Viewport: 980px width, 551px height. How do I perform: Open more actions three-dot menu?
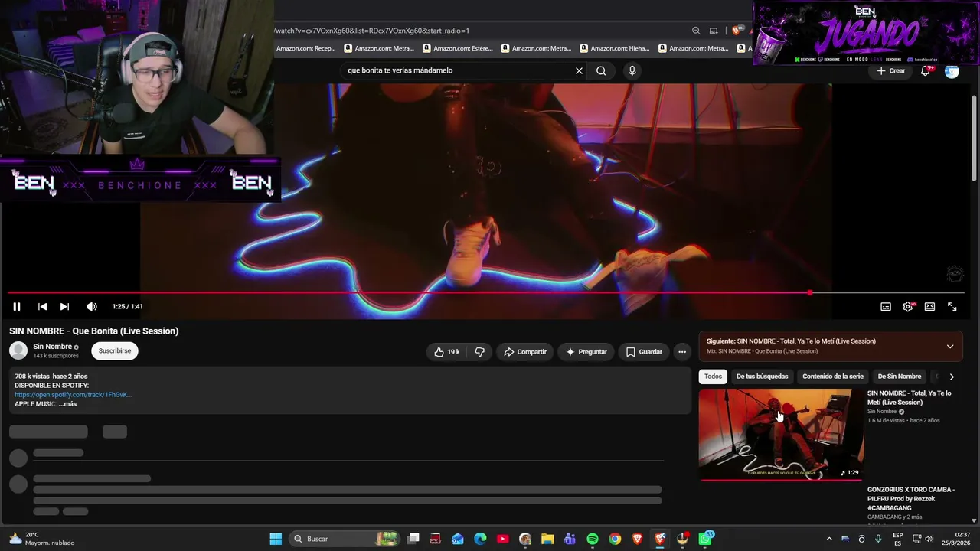[x=682, y=352]
